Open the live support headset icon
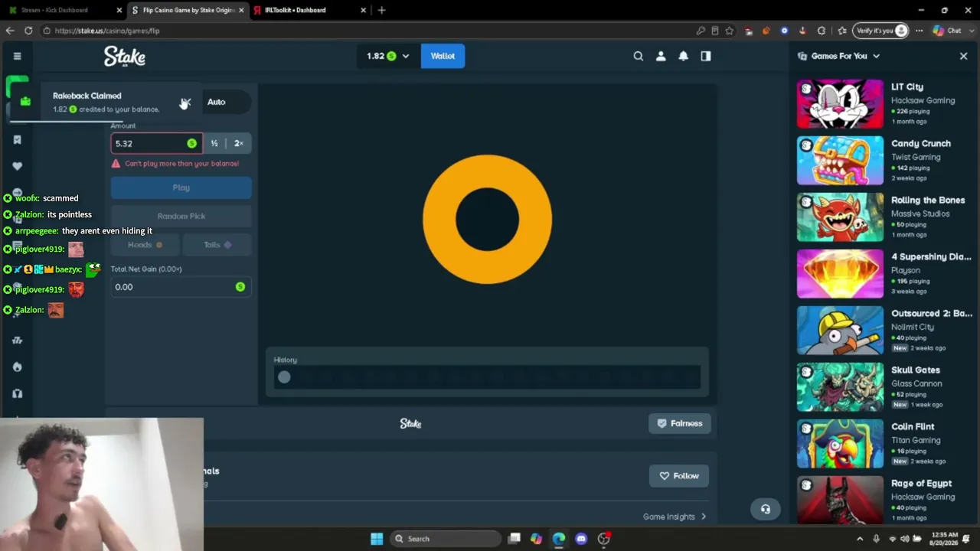 click(765, 509)
